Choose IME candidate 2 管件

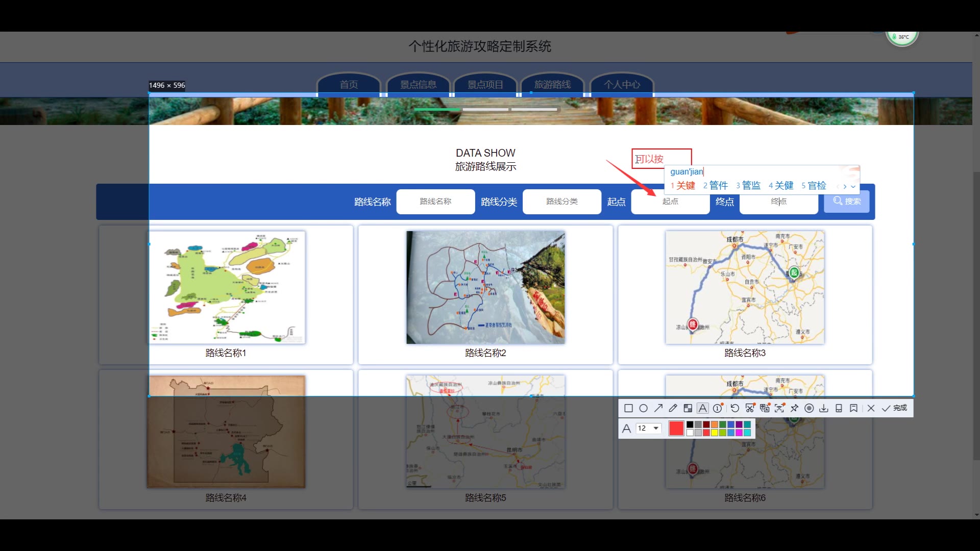(716, 186)
